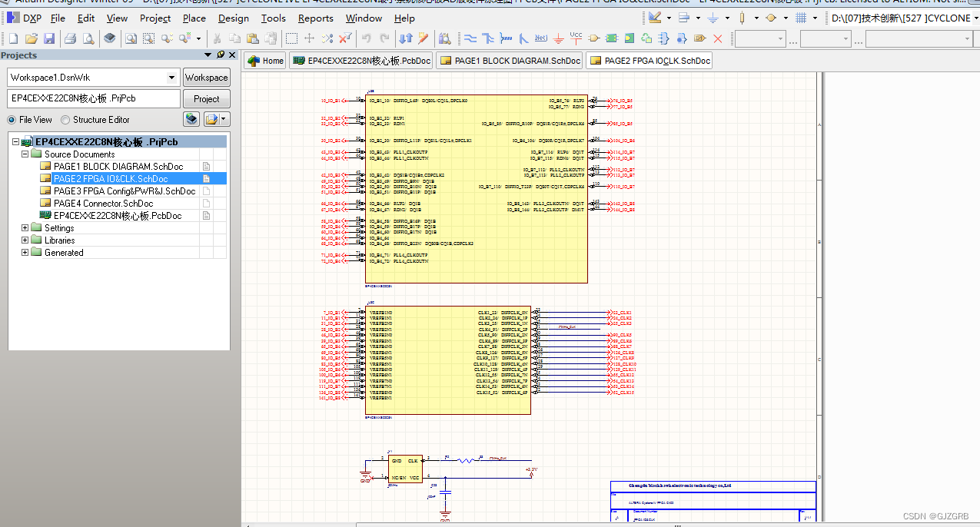980x527 pixels.
Task: Click the Print toolbar icon
Action: point(70,38)
